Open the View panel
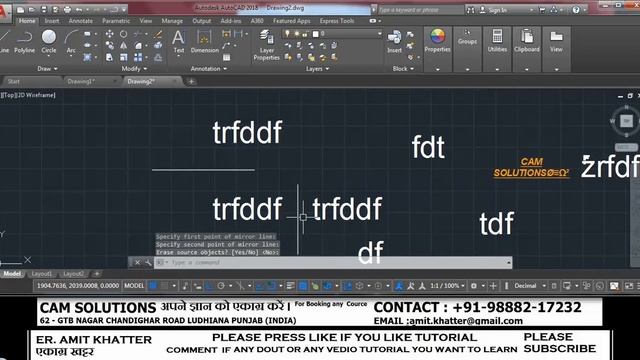The width and height of the screenshot is (640, 360). point(556,41)
